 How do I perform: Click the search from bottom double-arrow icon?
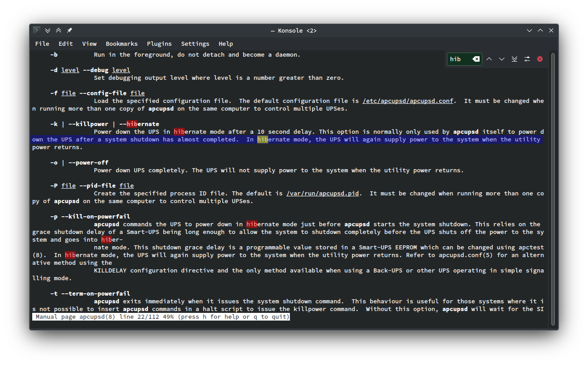point(514,59)
